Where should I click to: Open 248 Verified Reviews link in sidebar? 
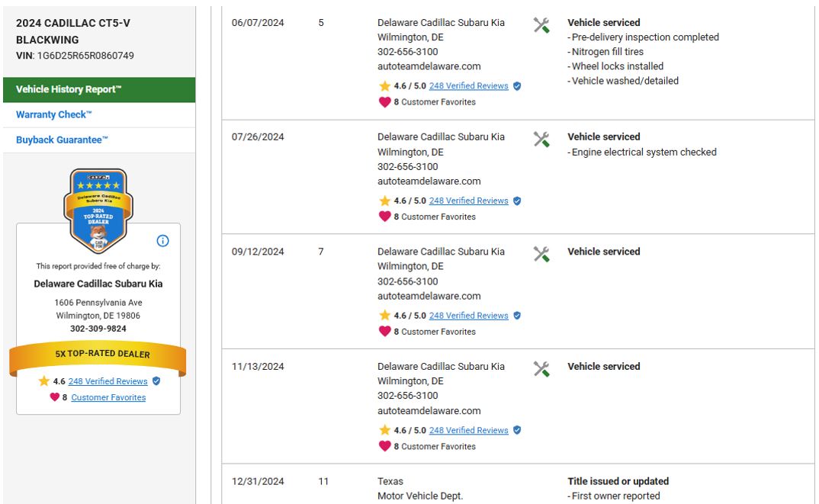pyautogui.click(x=108, y=381)
